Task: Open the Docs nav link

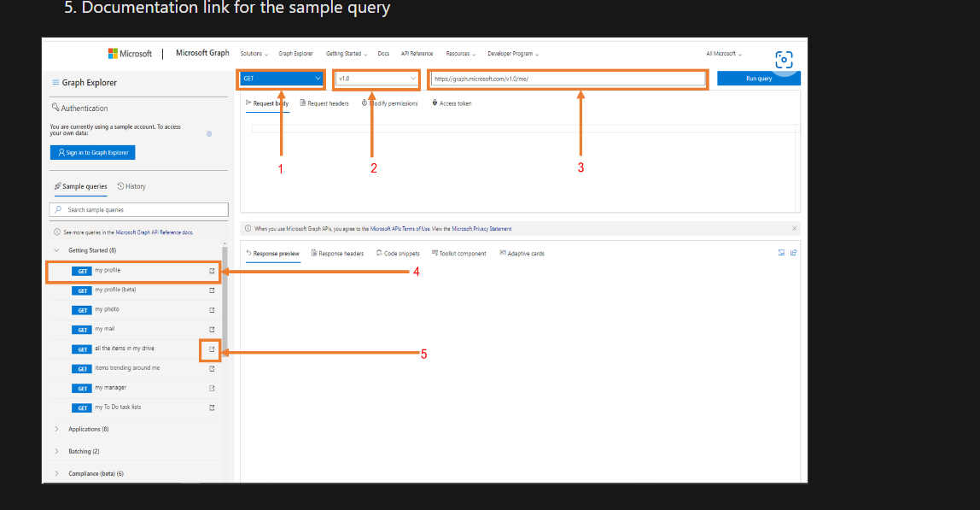Action: click(384, 54)
